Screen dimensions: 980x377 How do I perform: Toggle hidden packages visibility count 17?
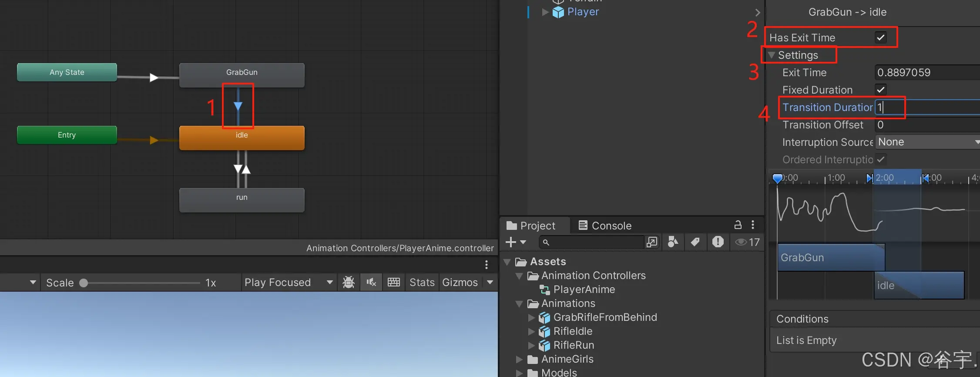(748, 242)
